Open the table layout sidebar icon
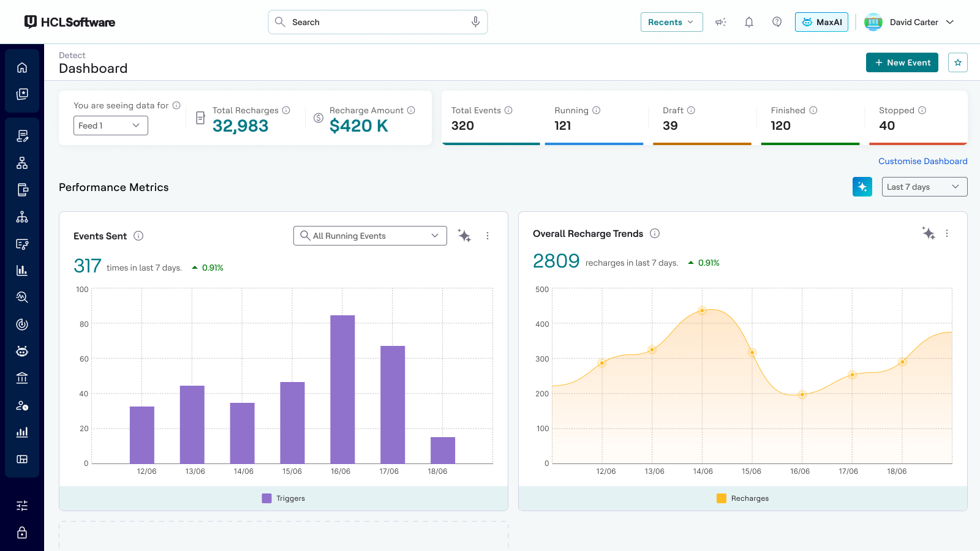The height and width of the screenshot is (551, 980). [x=22, y=459]
